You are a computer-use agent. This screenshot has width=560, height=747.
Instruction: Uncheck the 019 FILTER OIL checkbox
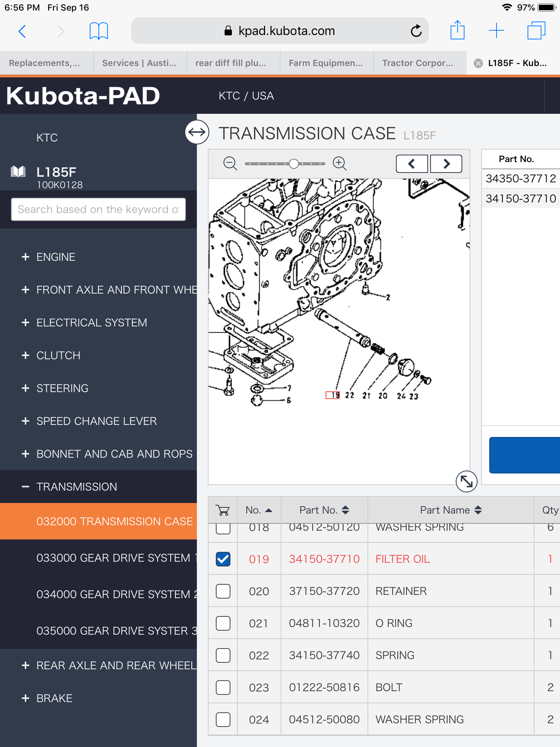click(x=223, y=559)
